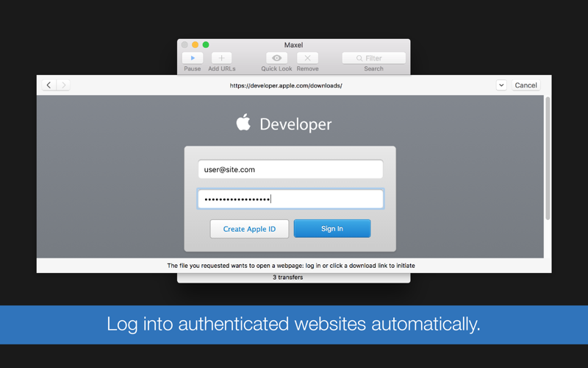Click the Remove X toolbar icon

click(307, 58)
